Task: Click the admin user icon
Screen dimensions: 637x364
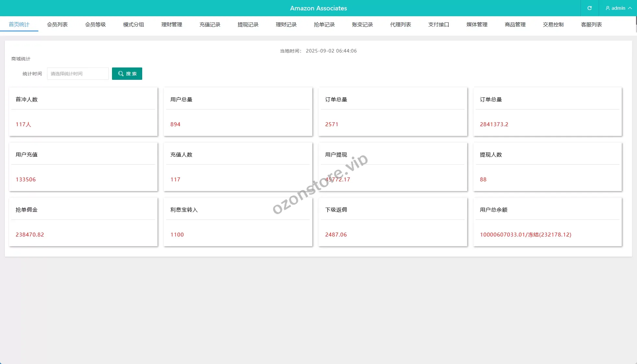Action: (607, 8)
